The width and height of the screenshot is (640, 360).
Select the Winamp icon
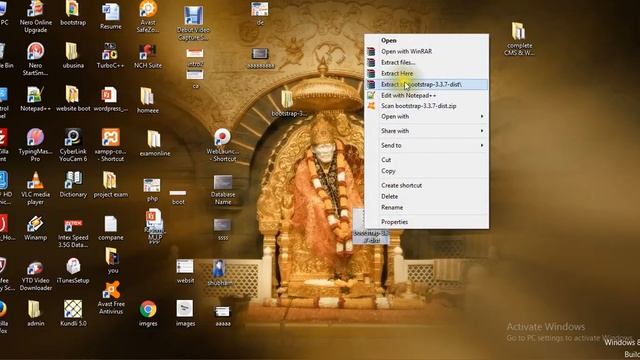tap(36, 227)
